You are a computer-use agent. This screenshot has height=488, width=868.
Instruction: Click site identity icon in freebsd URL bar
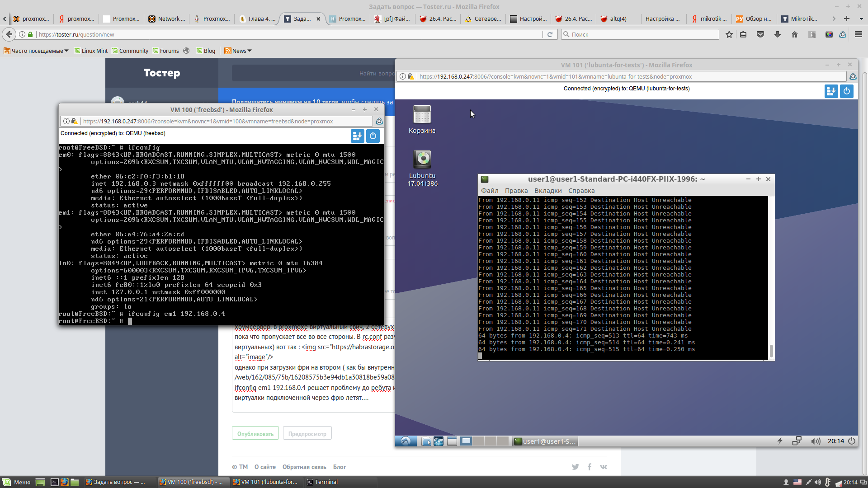[66, 121]
